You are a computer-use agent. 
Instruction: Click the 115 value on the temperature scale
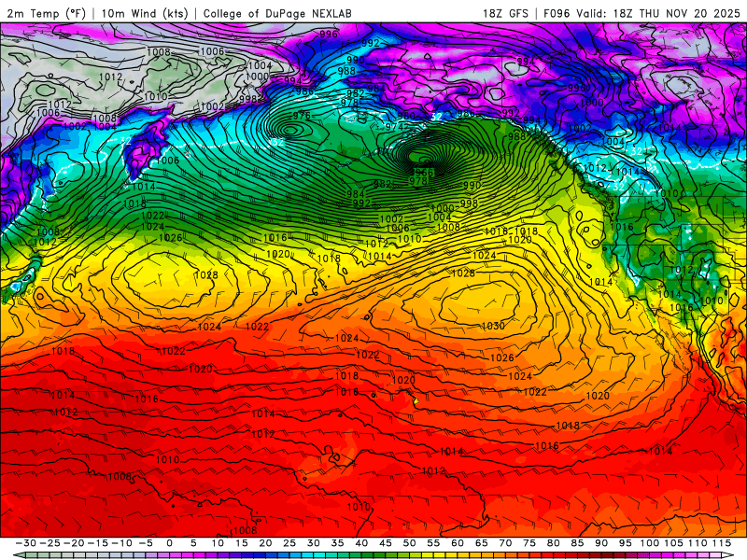coord(722,543)
